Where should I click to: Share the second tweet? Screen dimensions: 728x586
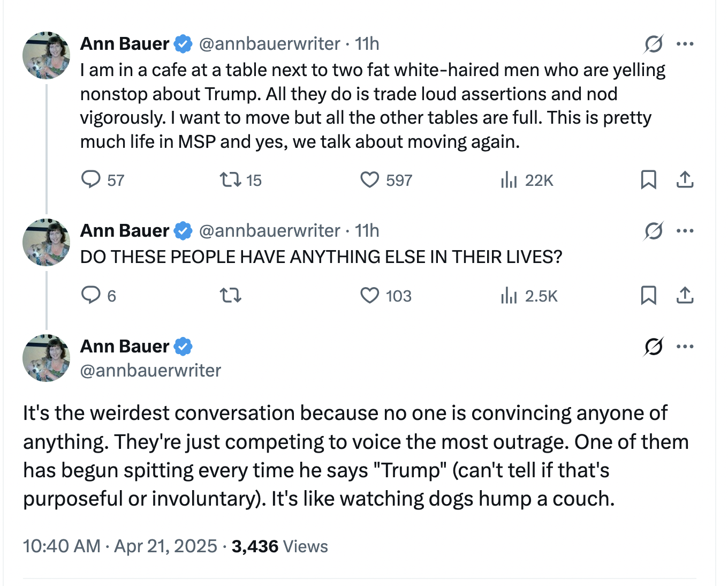click(x=685, y=295)
